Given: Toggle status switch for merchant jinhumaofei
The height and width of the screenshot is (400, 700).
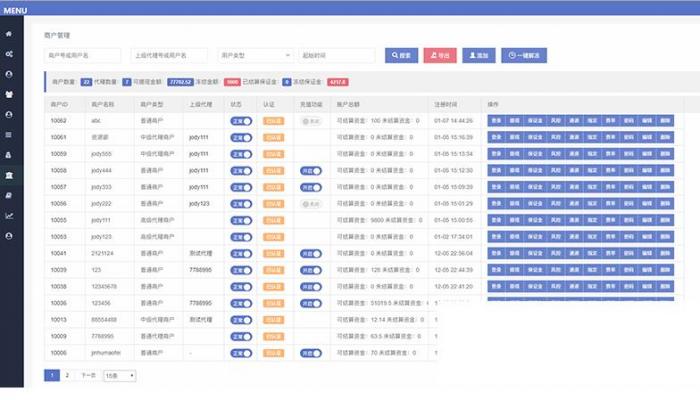Looking at the screenshot, I should [x=240, y=353].
